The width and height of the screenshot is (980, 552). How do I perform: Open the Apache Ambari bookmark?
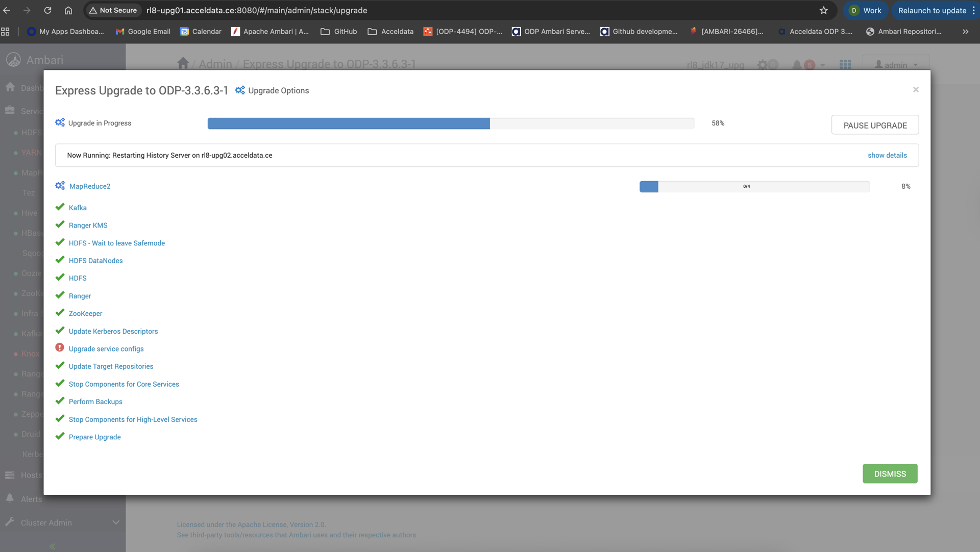click(270, 32)
